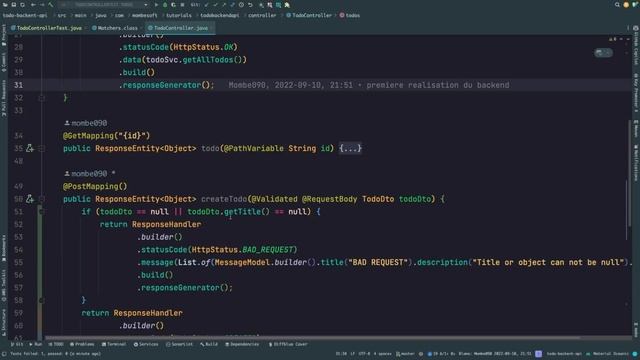Click the gutter run icon on line 50

click(30, 199)
